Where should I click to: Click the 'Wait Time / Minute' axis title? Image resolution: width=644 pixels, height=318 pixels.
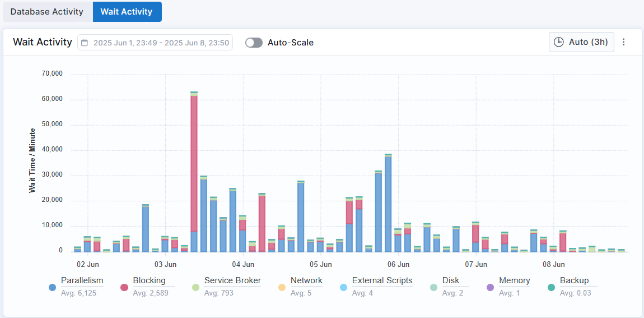point(31,160)
